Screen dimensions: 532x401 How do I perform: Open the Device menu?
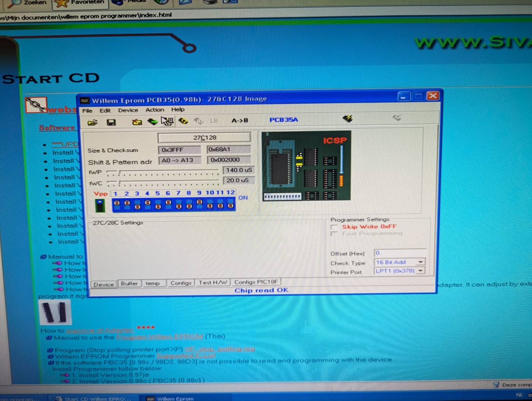[x=128, y=110]
